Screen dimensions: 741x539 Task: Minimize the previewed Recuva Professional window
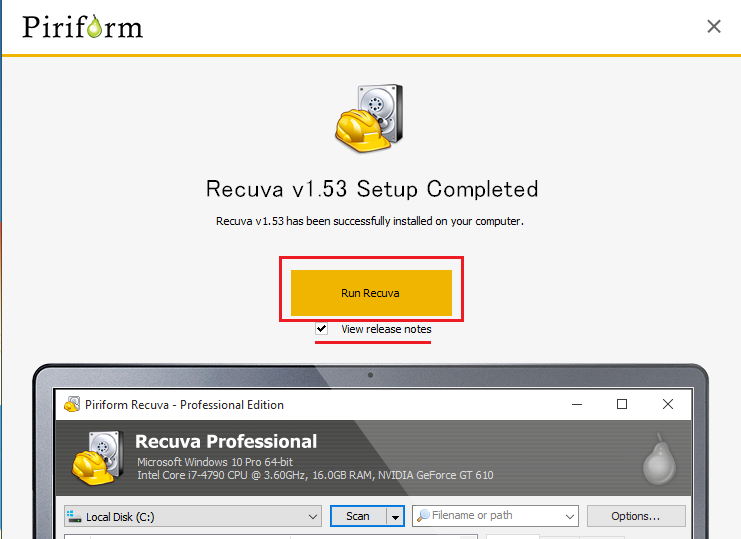(577, 404)
